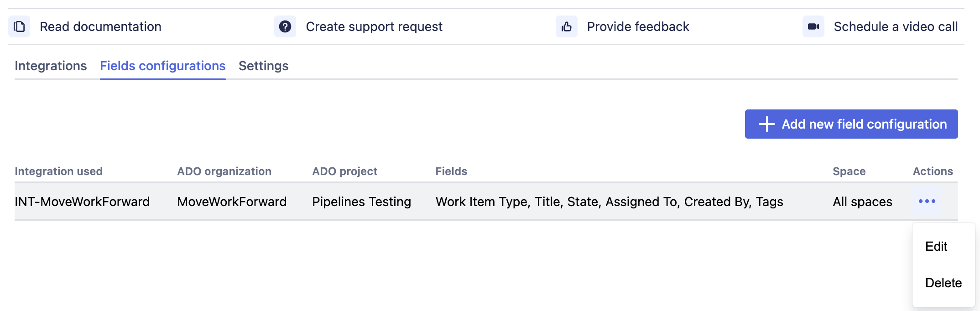The width and height of the screenshot is (980, 311).
Task: Select the Fields configurations tab
Action: [163, 66]
